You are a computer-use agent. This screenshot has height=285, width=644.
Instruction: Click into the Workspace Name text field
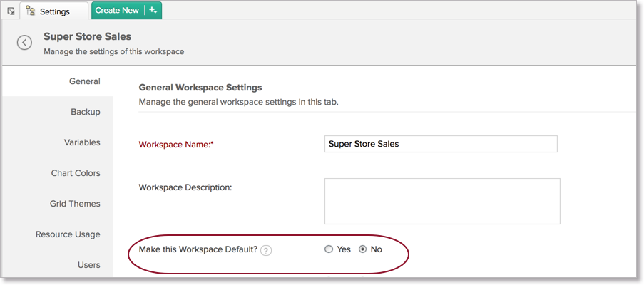tap(440, 144)
